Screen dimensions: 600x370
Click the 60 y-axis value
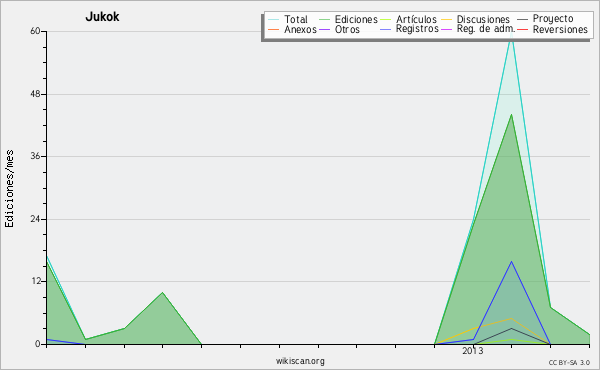coord(35,31)
